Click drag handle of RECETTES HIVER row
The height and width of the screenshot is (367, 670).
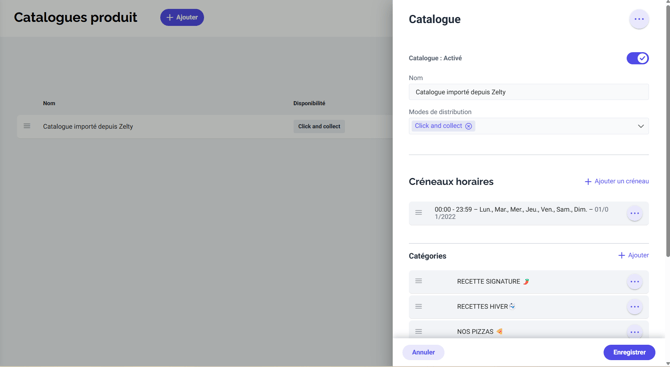[418, 306]
